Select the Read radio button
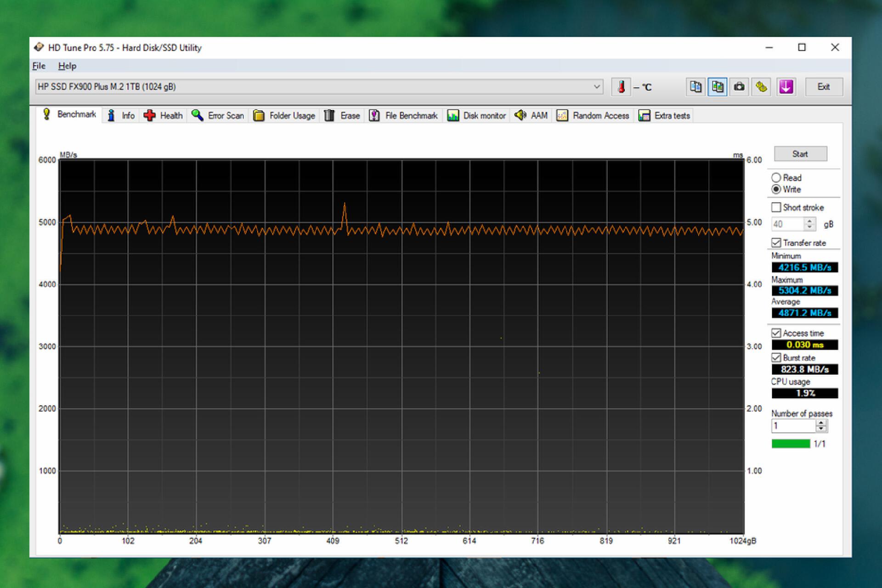 pos(776,178)
